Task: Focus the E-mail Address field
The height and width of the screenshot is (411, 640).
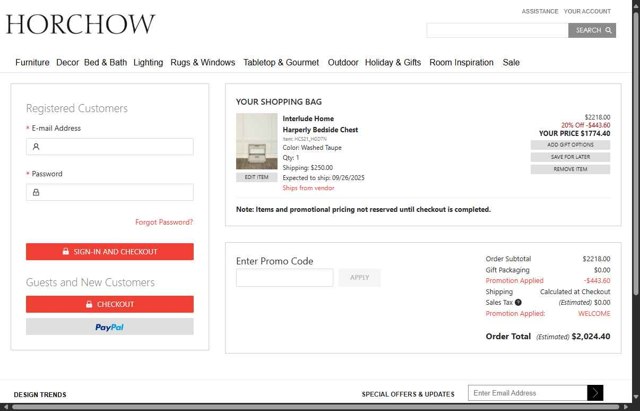Action: 110,147
